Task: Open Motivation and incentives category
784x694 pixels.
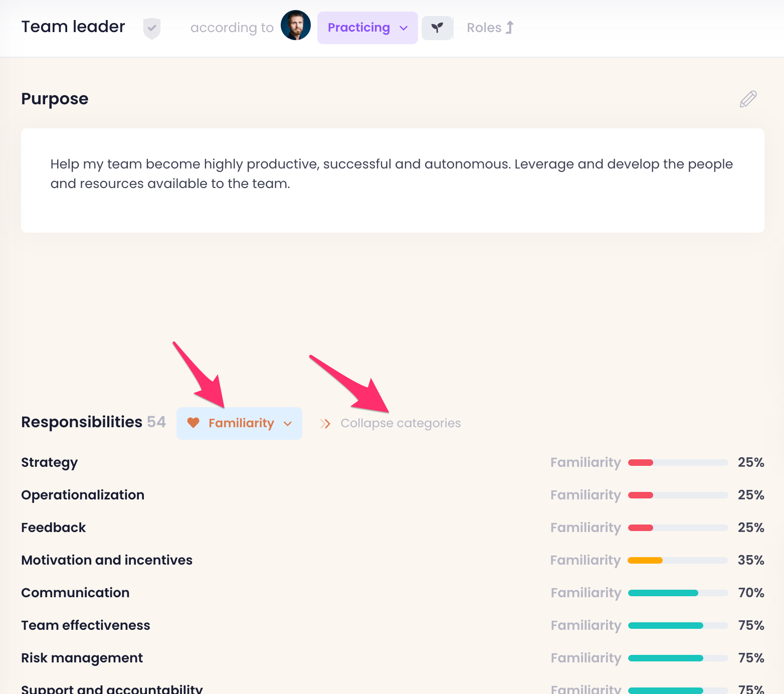Action: tap(107, 560)
